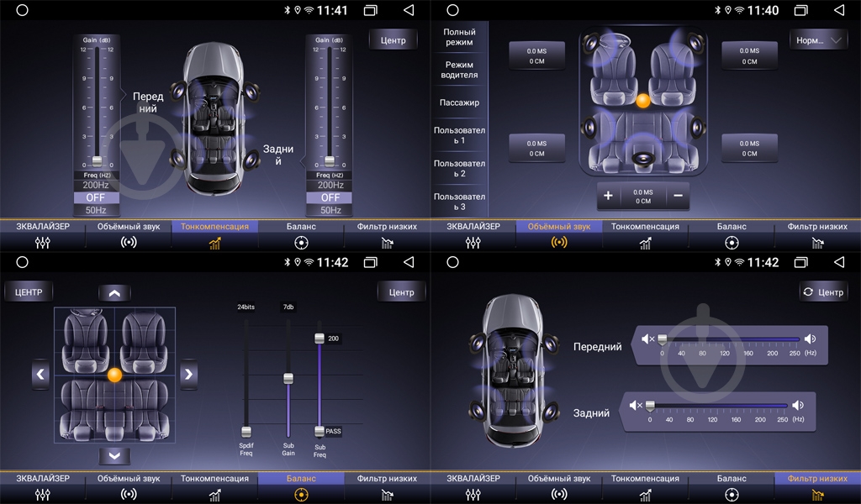Image resolution: width=861 pixels, height=504 pixels.
Task: Select the Пользователь 1 custom preset
Action: (x=459, y=135)
